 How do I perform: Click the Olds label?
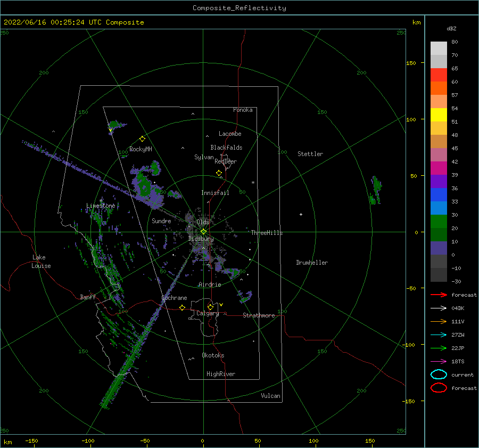pos(203,222)
